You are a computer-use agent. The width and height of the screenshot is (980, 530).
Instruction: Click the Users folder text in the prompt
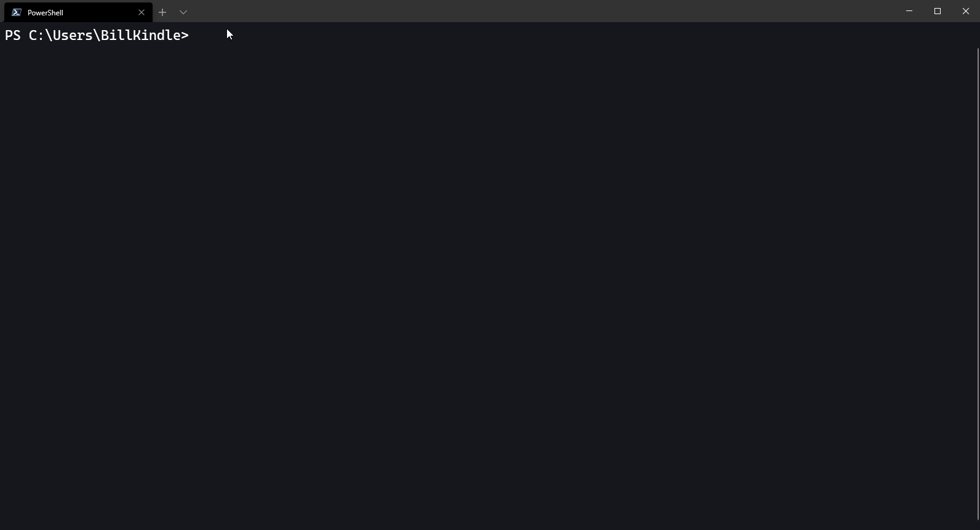click(73, 36)
